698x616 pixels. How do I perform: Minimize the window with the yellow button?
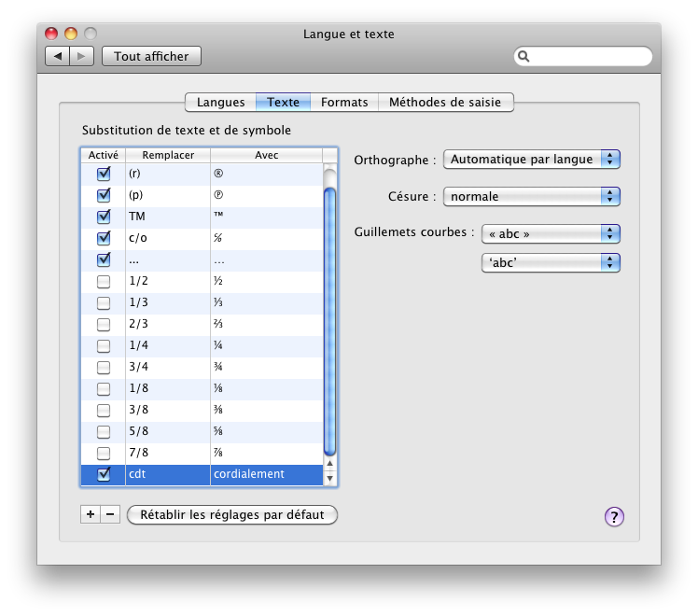point(71,34)
